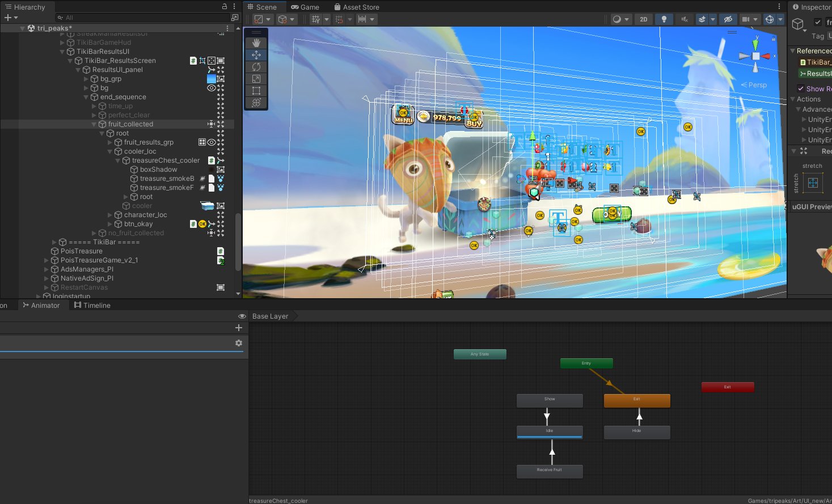Open scene effects dropdown arrow
Viewport: 832px width, 504px height.
coord(713,19)
